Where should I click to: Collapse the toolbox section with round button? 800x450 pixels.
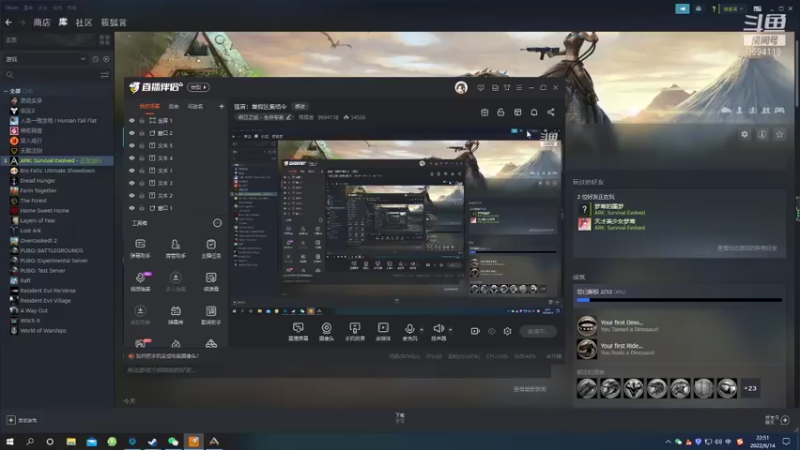point(217,223)
